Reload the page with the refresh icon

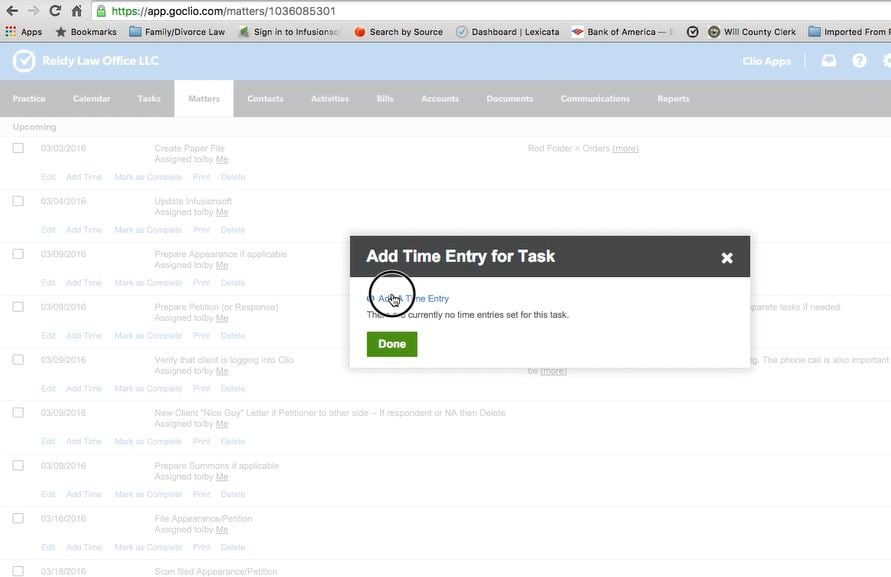coord(54,11)
